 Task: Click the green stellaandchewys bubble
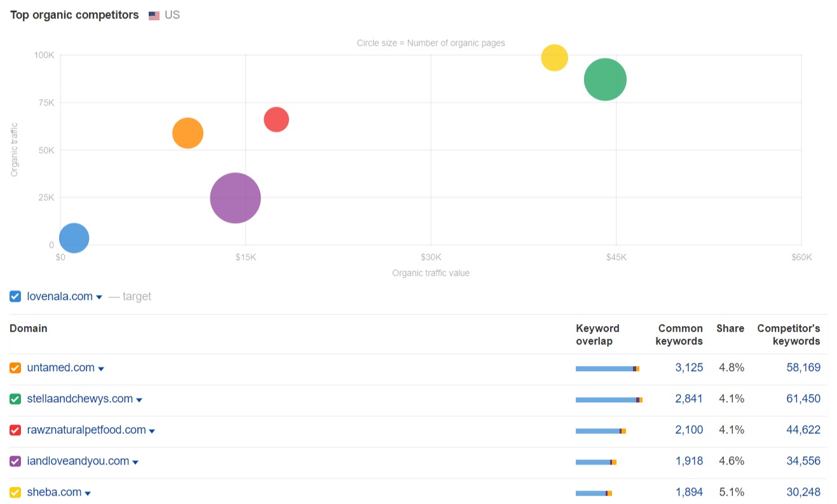click(x=605, y=79)
